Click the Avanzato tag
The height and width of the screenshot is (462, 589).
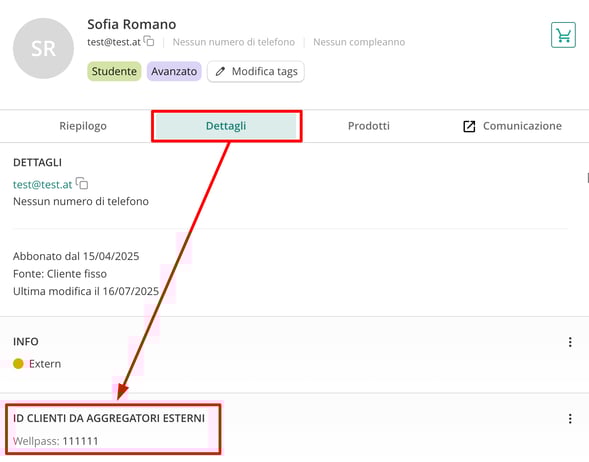tap(174, 71)
